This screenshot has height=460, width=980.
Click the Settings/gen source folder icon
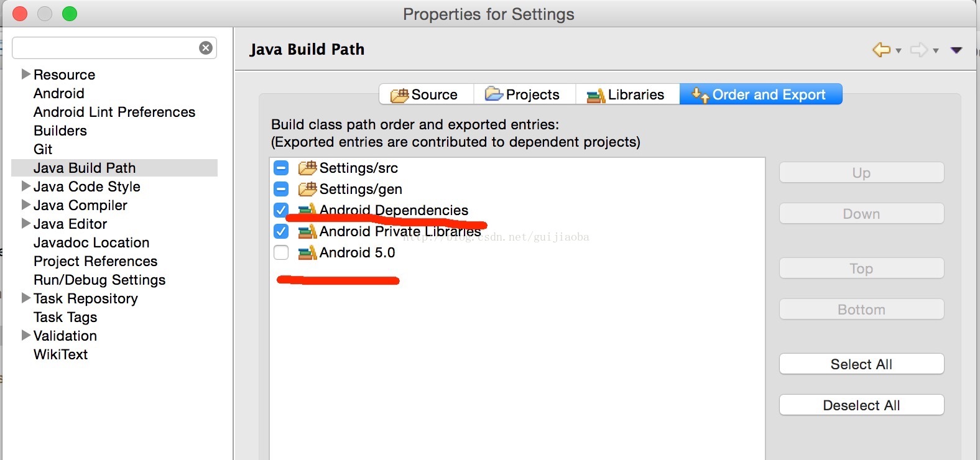(307, 189)
